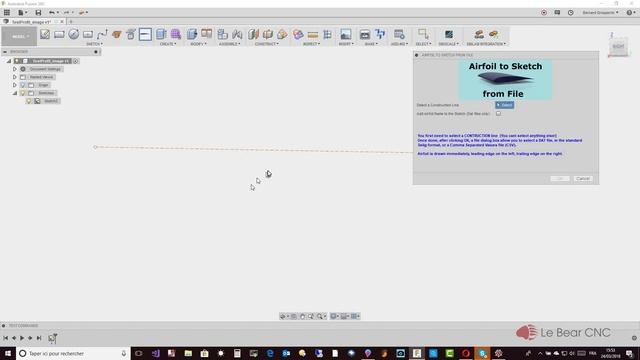Open the MODEL workspace dropdown
Image resolution: width=640 pixels, height=360 pixels.
click(x=19, y=36)
